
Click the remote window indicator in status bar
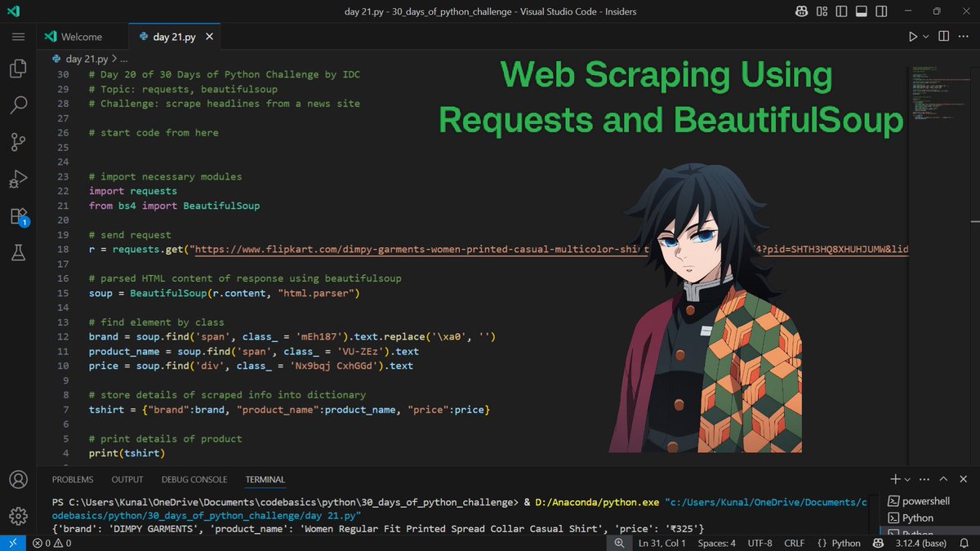coord(13,543)
